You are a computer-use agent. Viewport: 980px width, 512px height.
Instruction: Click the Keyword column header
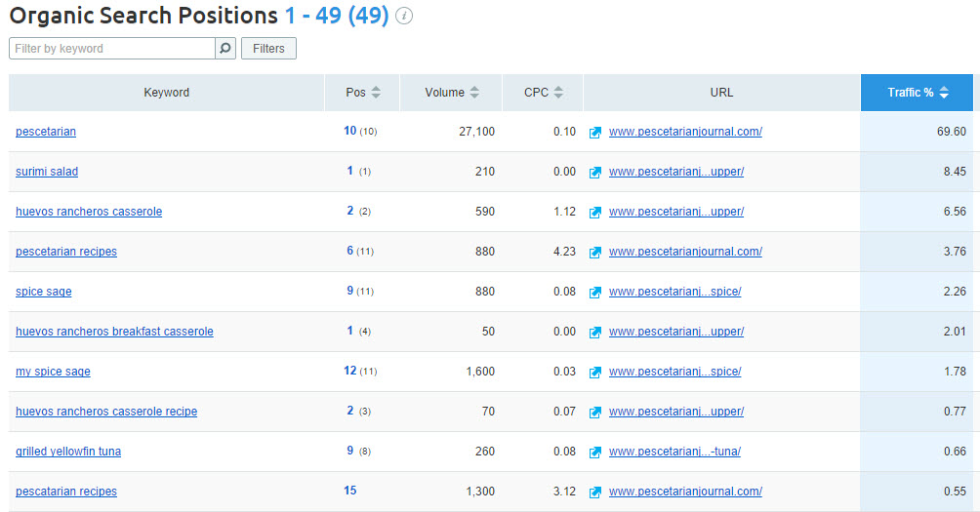pyautogui.click(x=166, y=93)
